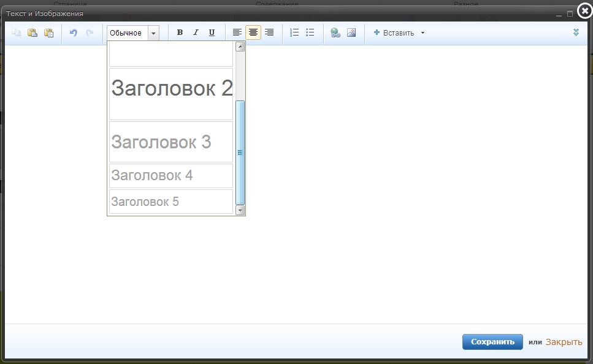593x364 pixels.
Task: Expand the toolbar with double chevron
Action: coord(576,32)
